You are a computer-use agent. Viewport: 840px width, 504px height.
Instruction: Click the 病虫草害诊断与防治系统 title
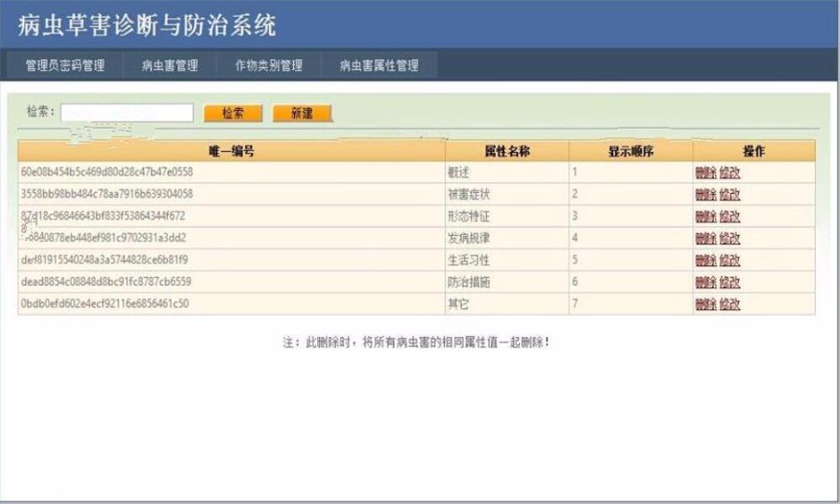(147, 25)
